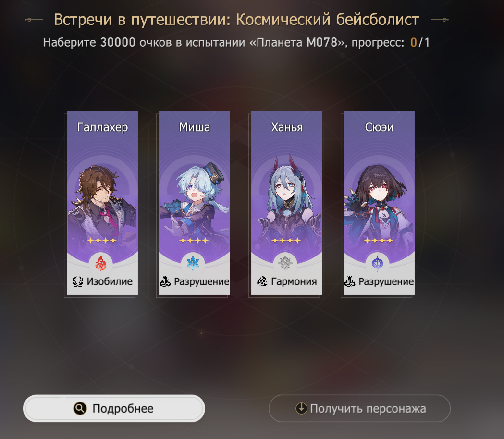Click the Космический бейсболист event title
This screenshot has width=504, height=439.
pyautogui.click(x=327, y=20)
